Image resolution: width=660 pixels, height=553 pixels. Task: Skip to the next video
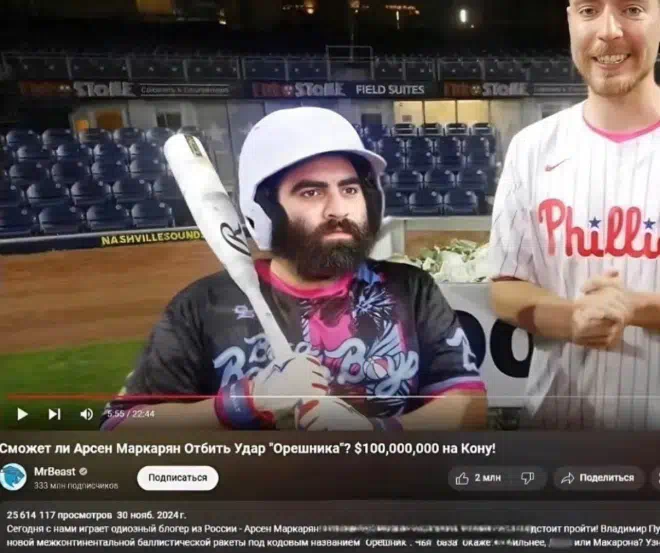(54, 414)
